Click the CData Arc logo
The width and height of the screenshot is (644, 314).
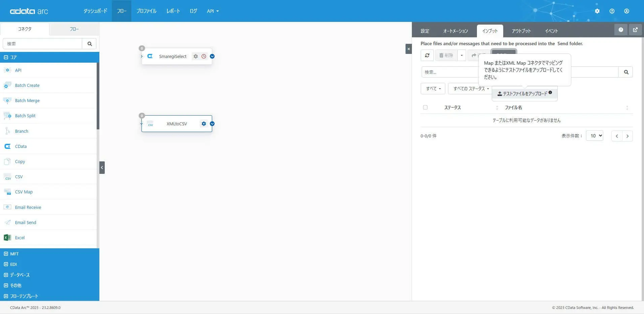29,11
